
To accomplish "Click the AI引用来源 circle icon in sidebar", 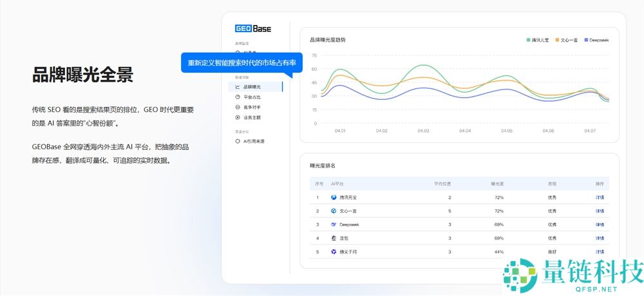I will coord(238,141).
